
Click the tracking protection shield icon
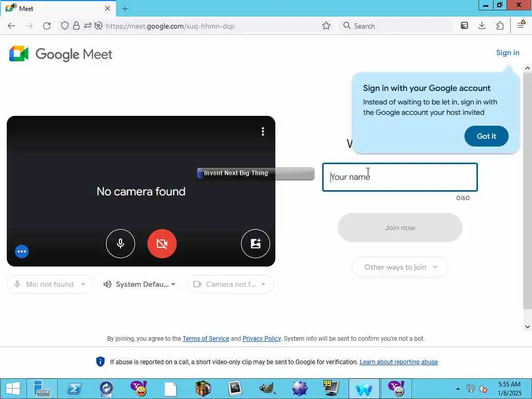coord(65,26)
